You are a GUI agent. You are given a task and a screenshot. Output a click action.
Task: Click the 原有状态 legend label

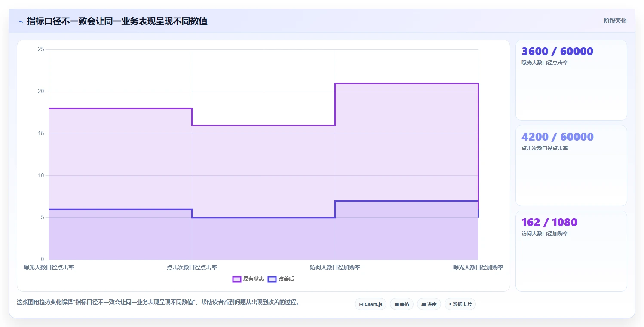[254, 279]
